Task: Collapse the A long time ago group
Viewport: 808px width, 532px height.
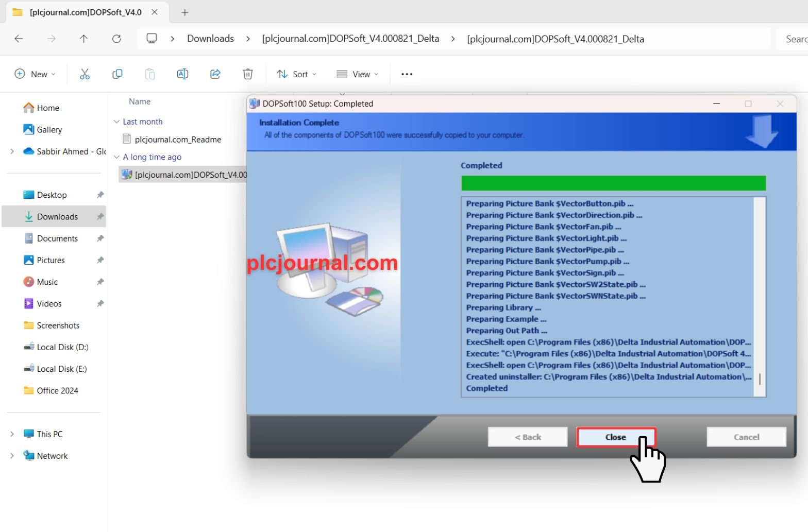Action: click(116, 157)
